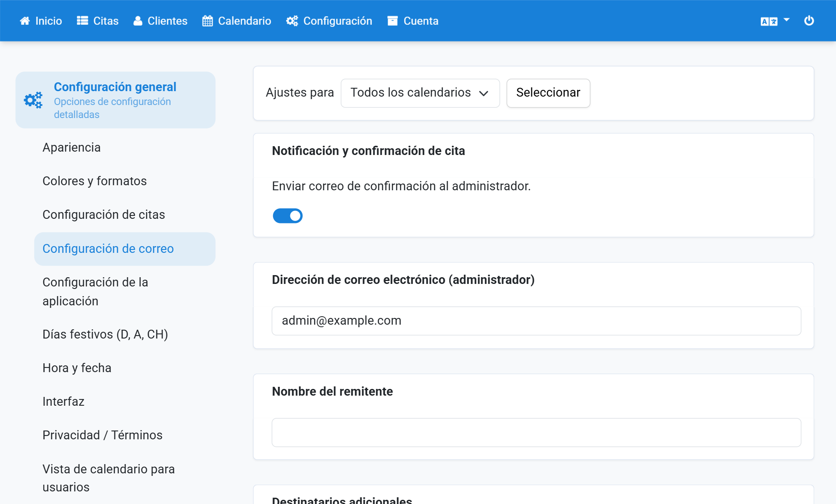Viewport: 836px width, 504px height.
Task: Open the Clientes menu item
Action: tap(160, 21)
